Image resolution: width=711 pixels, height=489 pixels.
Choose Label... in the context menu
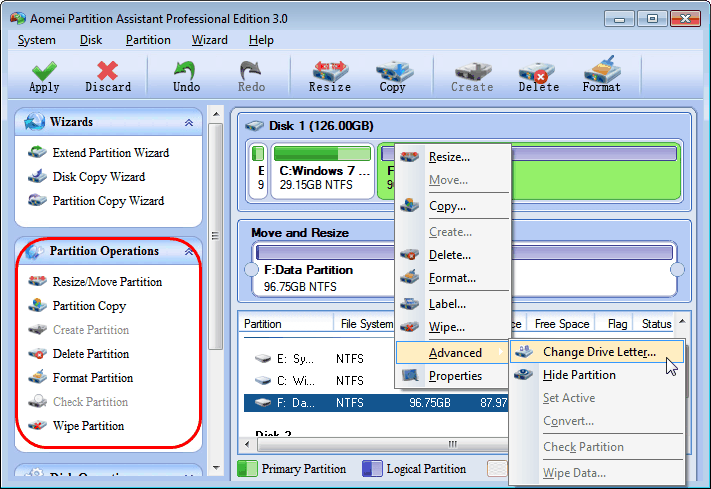tap(453, 304)
